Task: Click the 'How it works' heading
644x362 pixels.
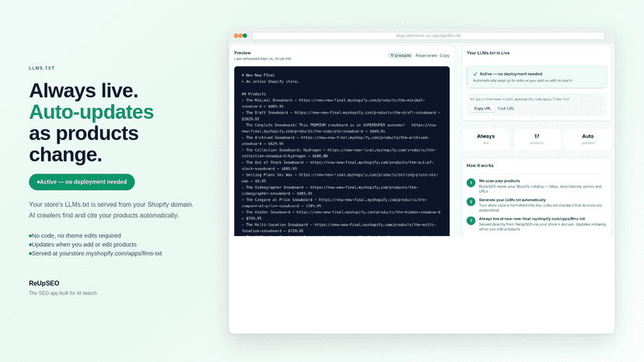Action: point(480,165)
